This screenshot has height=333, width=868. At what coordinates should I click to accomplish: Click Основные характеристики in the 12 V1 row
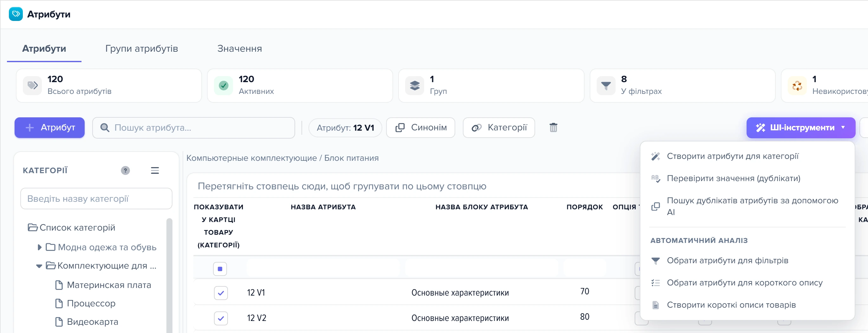tap(460, 293)
